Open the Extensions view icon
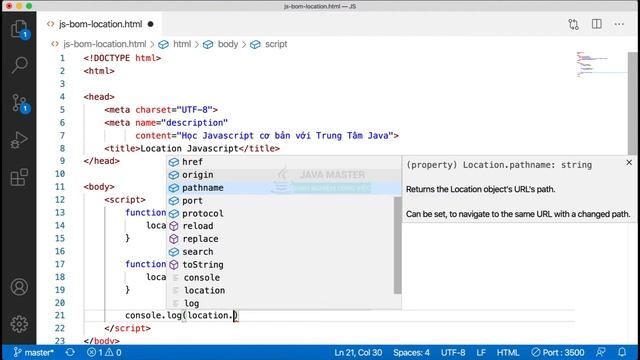The width and height of the screenshot is (640, 360). [19, 178]
